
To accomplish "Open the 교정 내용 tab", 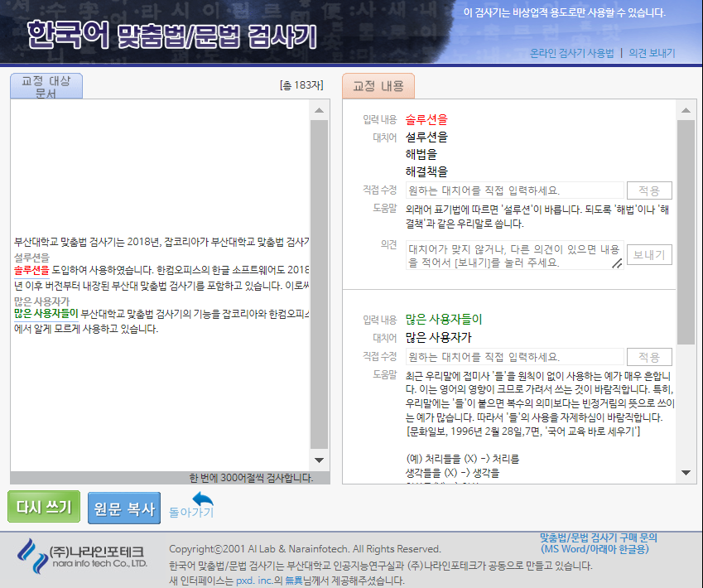I will click(378, 85).
